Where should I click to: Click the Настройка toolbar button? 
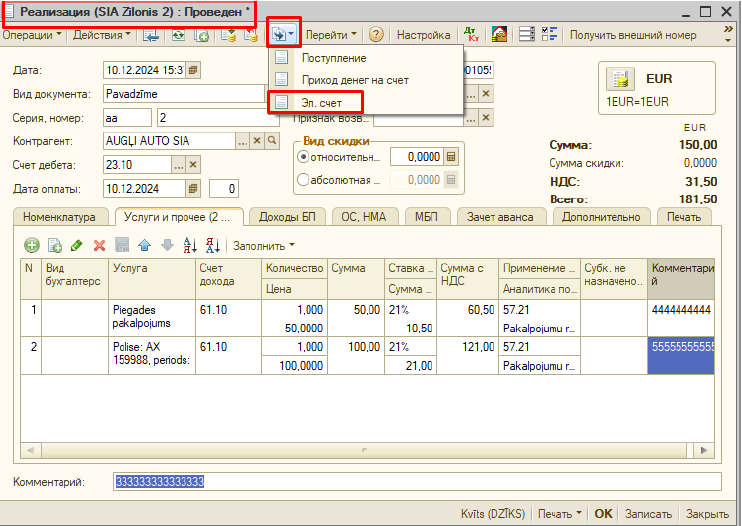point(424,35)
